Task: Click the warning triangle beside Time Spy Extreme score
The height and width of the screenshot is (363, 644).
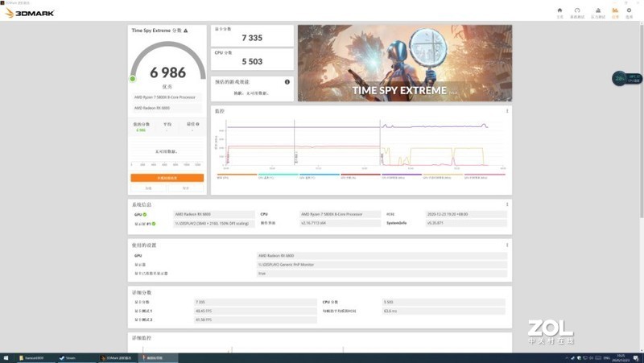Action: pos(186,31)
